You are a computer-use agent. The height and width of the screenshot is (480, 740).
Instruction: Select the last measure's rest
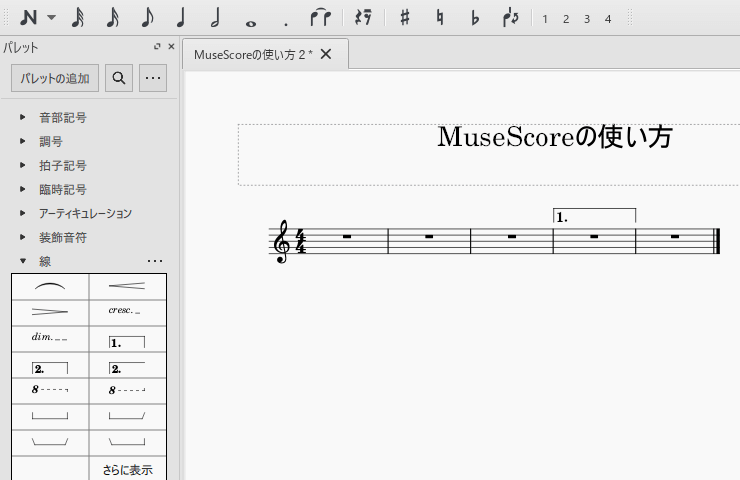[675, 236]
